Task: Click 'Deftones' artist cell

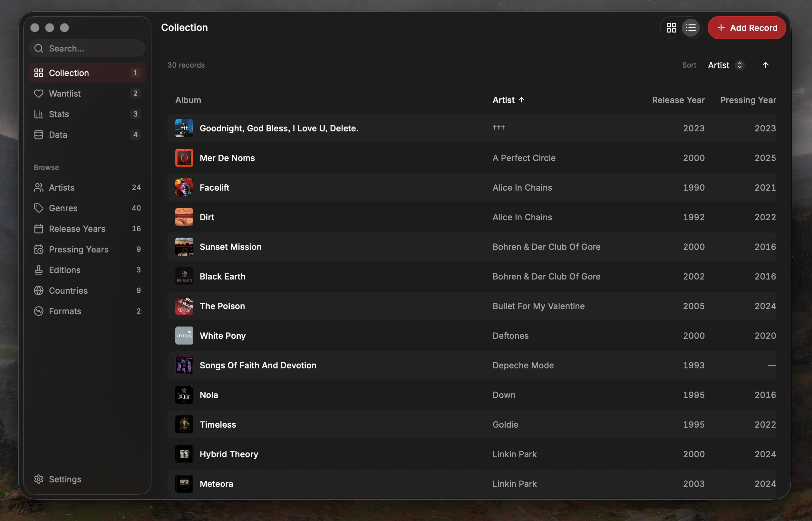Action: coord(510,336)
